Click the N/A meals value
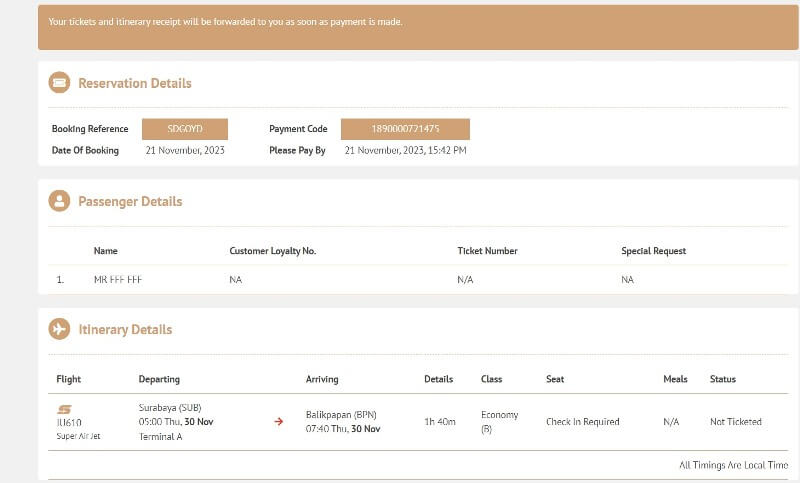Image resolution: width=800 pixels, height=483 pixels. coord(671,422)
